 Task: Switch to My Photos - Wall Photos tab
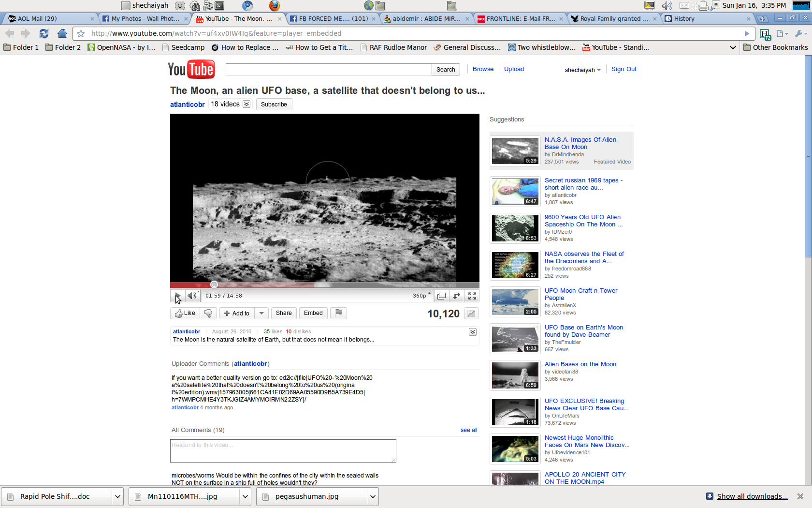[144, 18]
